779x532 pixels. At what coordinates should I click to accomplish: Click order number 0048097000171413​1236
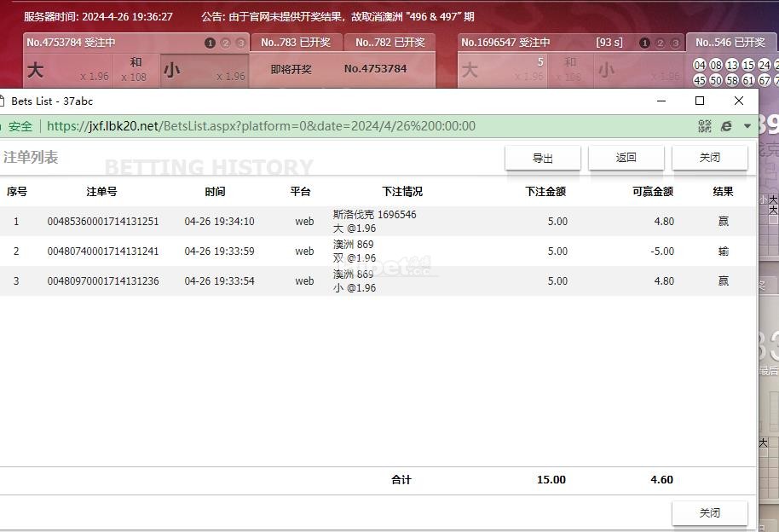coord(103,281)
